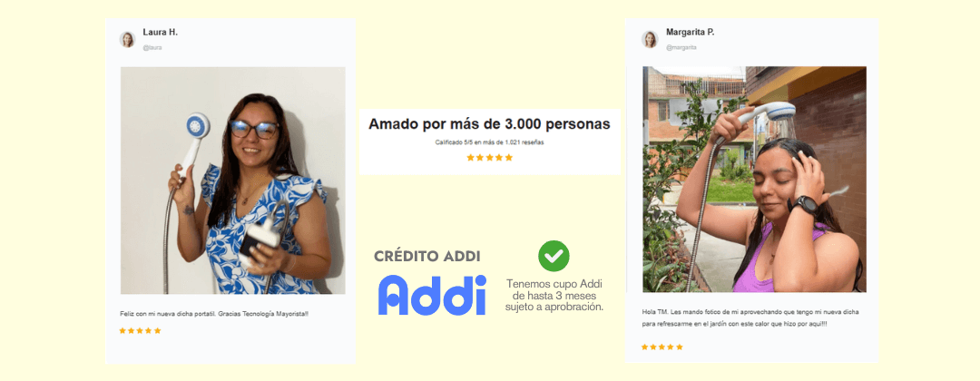Click Laura's review text Feliz con mi nueva ducha

214,314
